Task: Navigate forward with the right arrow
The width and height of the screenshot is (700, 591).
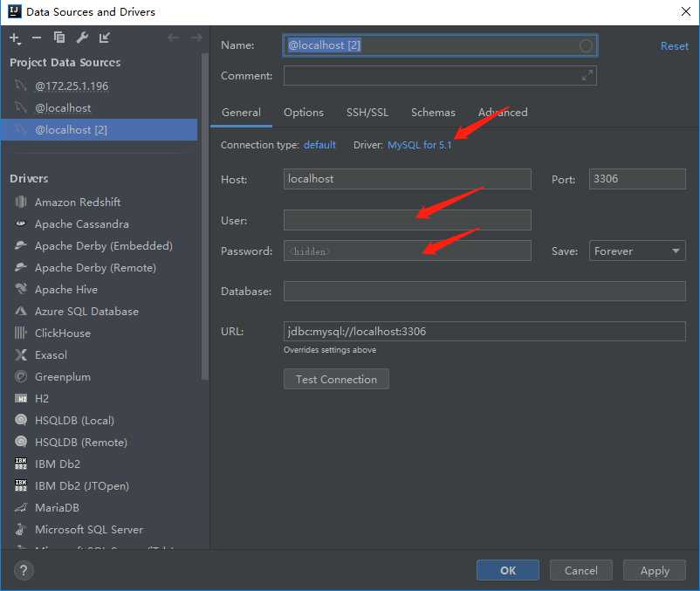Action: pos(196,38)
